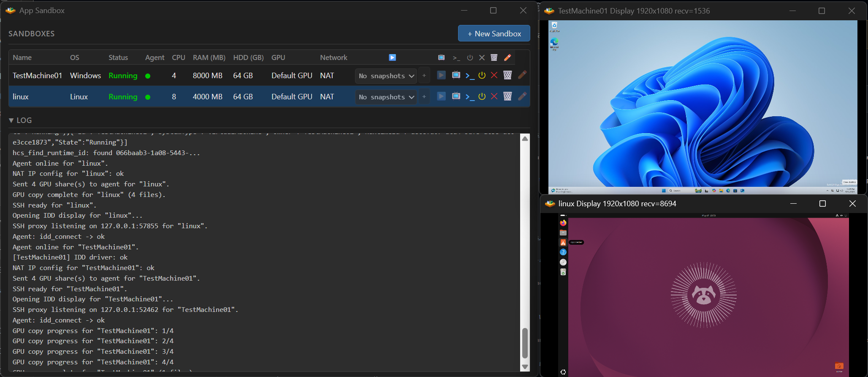Open Trash in the linux display dock

(x=563, y=272)
